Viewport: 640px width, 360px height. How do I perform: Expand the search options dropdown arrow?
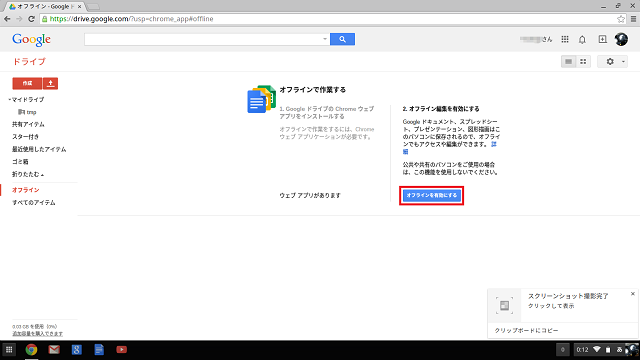pyautogui.click(x=325, y=39)
